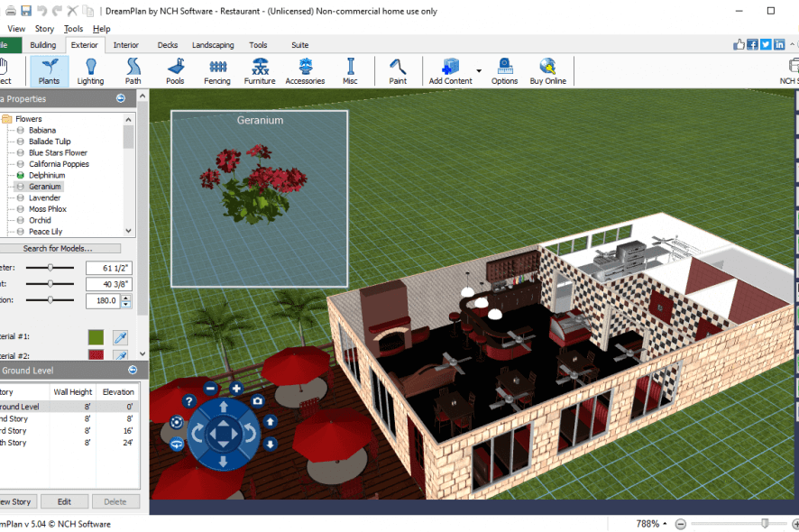This screenshot has width=799, height=532.
Task: Pick Material #1 color with eyedropper
Action: [x=120, y=337]
